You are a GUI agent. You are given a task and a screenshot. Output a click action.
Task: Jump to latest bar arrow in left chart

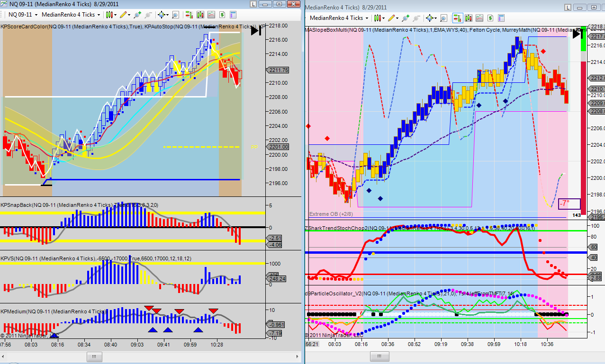(256, 31)
